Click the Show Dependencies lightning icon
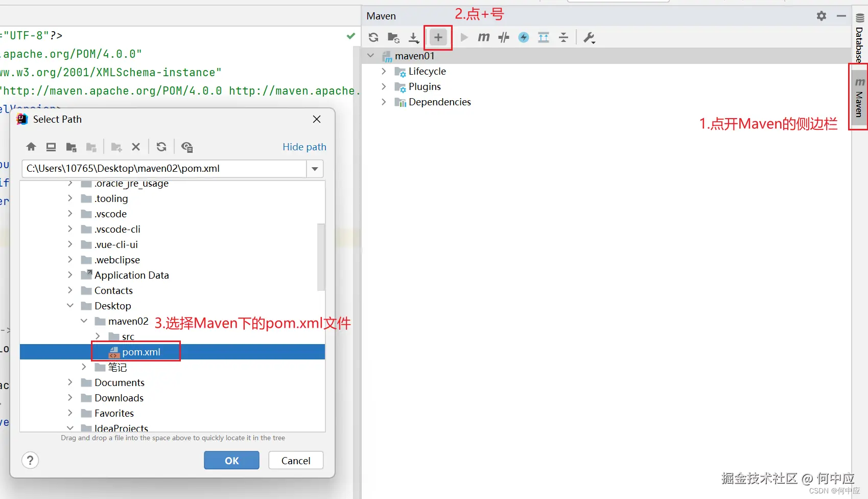 tap(524, 37)
